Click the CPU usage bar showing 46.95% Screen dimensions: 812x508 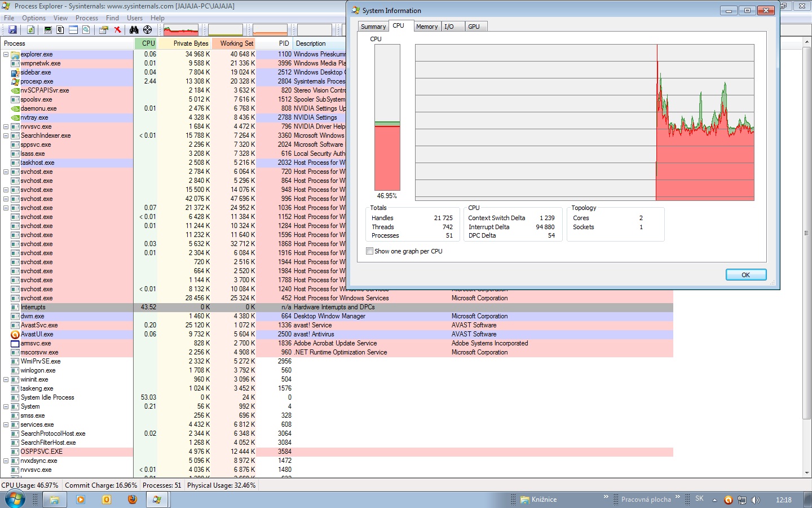[387, 117]
